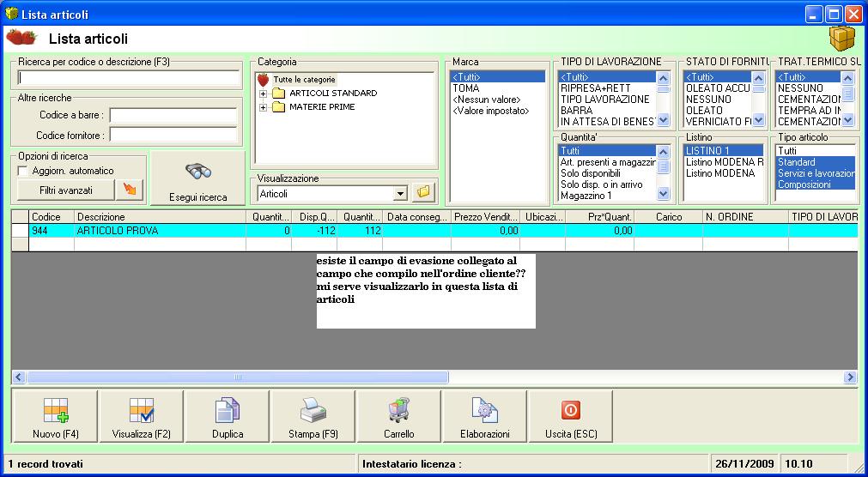Click the Nuovo (F4) button
This screenshot has height=477, width=868.
pos(55,416)
